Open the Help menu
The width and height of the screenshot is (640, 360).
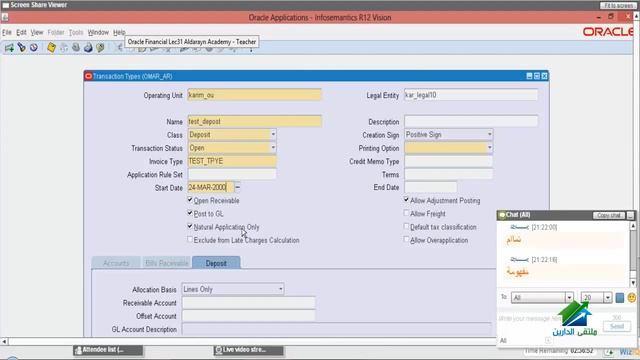click(119, 32)
